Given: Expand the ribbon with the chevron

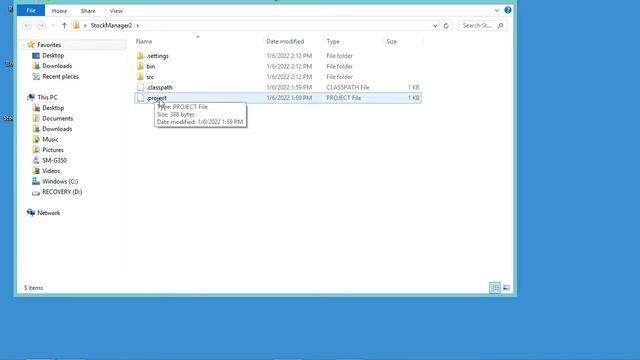Looking at the screenshot, I should pyautogui.click(x=497, y=10).
